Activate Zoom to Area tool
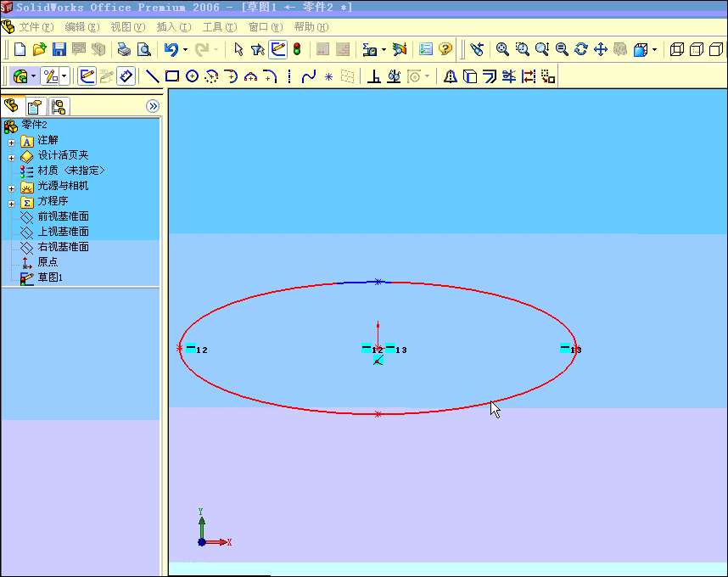The width and height of the screenshot is (728, 577). (x=523, y=49)
